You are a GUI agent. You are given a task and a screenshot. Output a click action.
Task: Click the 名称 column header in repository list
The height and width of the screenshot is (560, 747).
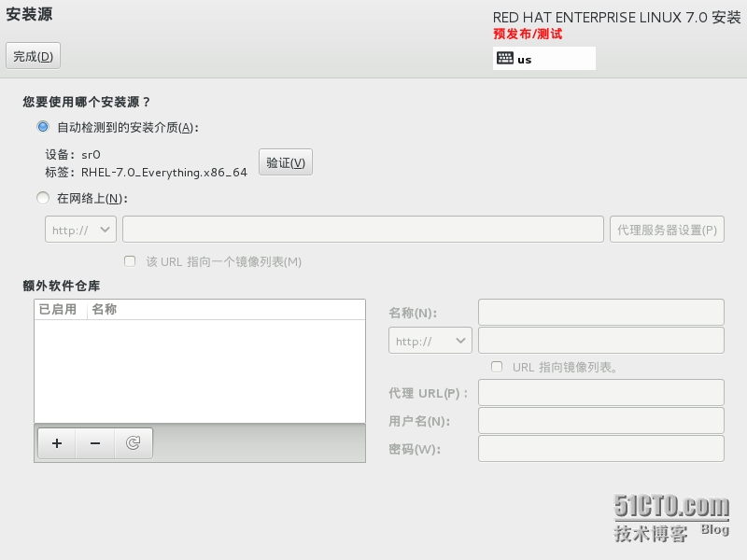coord(226,310)
